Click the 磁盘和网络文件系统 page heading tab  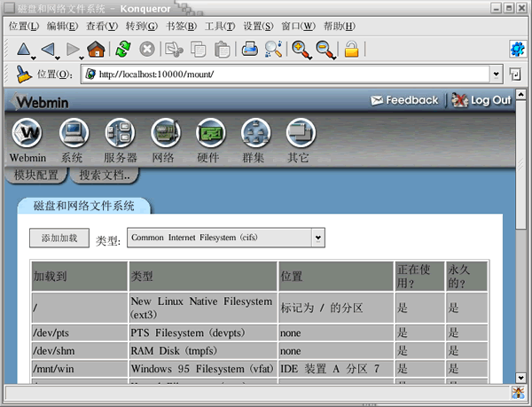[84, 206]
